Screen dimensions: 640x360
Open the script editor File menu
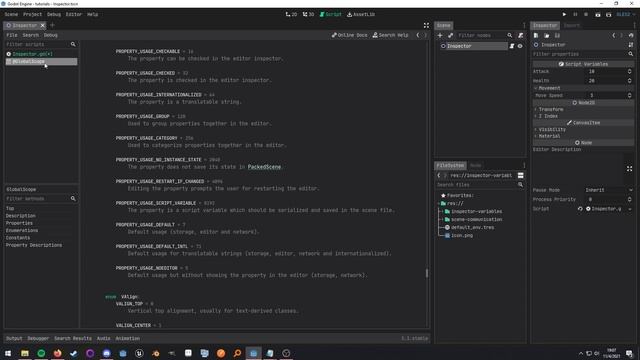coord(11,35)
